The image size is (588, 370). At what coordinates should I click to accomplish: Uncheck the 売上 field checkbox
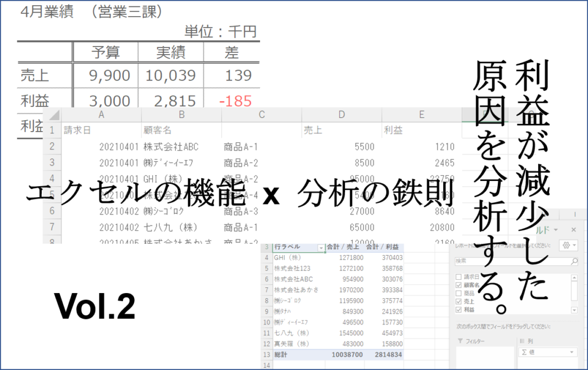click(x=458, y=301)
